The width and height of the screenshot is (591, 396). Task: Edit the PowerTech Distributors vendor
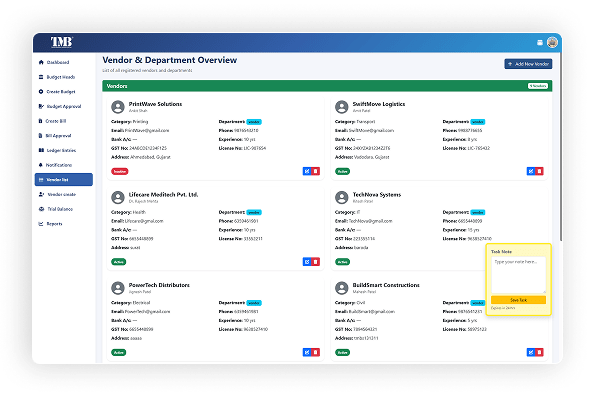click(307, 352)
